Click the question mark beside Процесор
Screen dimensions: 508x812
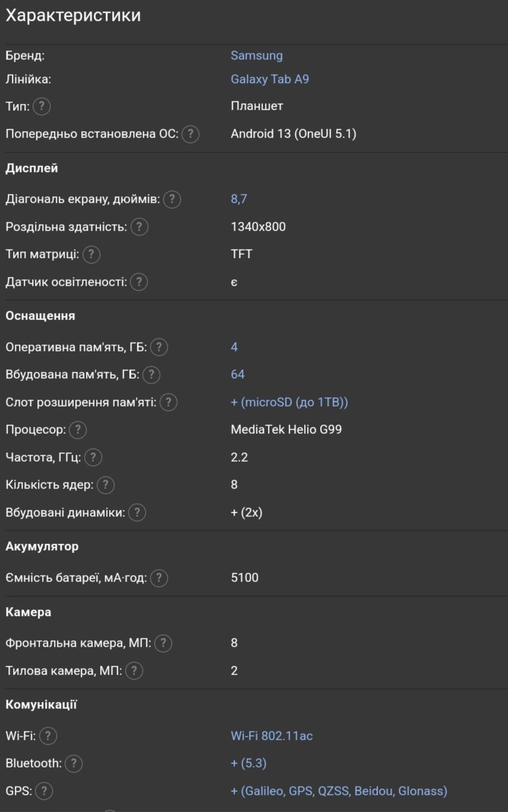coord(78,430)
